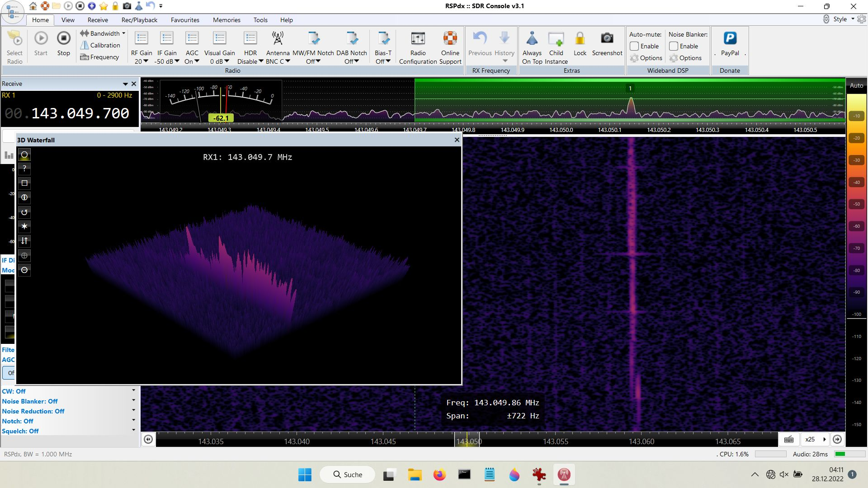Take a Screenshot using camera icon
The width and height of the screenshot is (868, 488).
607,43
